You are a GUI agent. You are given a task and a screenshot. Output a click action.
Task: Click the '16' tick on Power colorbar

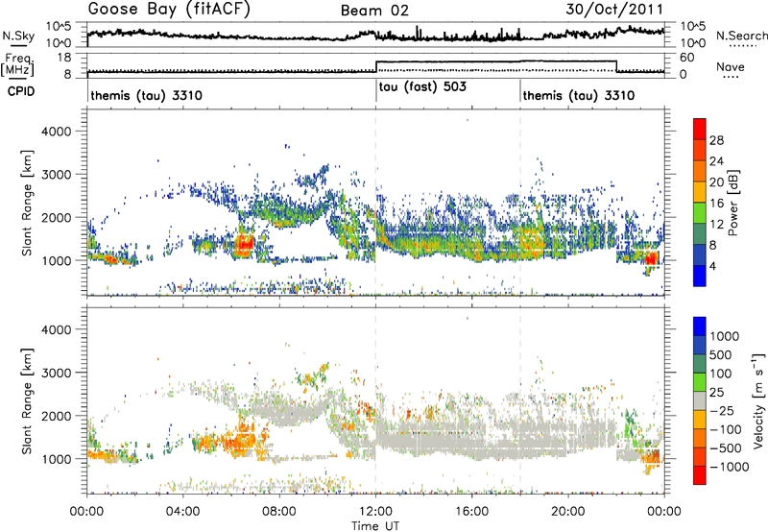click(716, 204)
